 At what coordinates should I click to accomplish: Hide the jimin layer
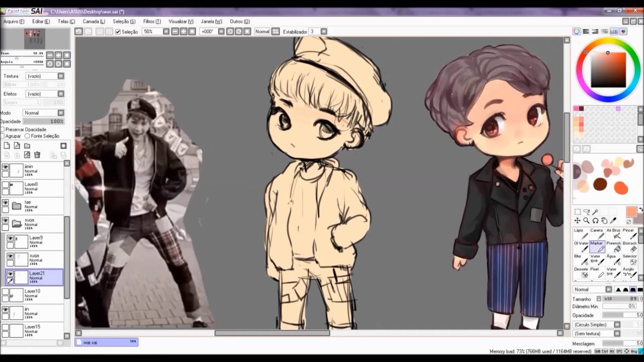pyautogui.click(x=6, y=167)
